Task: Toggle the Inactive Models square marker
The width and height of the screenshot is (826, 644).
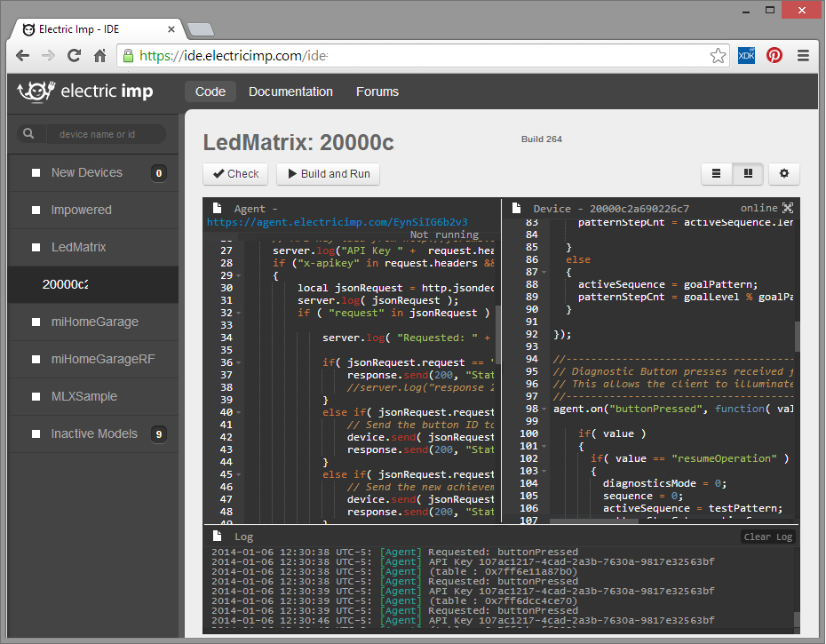Action: coord(36,434)
